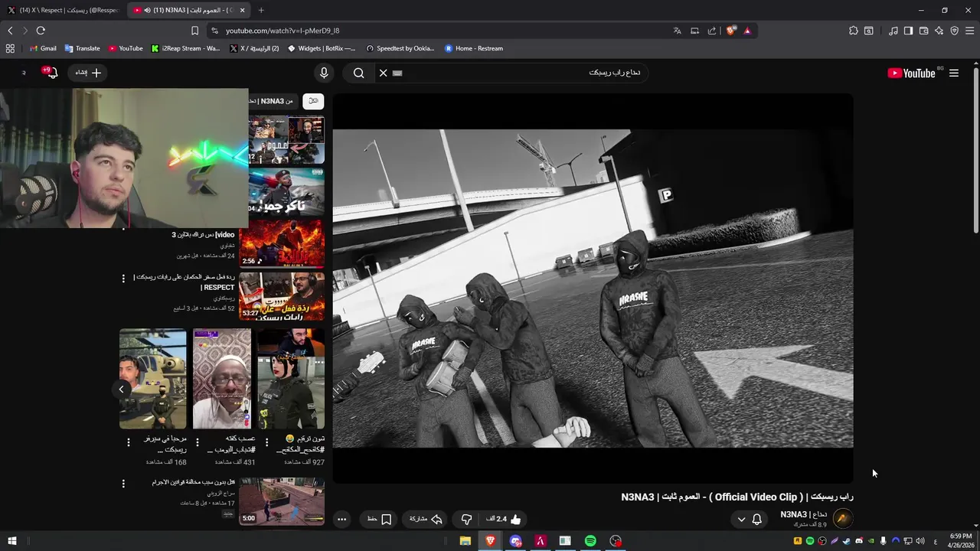Open subscription notification bell dropdown for N3NA3
This screenshot has width=980, height=551.
pos(749,520)
